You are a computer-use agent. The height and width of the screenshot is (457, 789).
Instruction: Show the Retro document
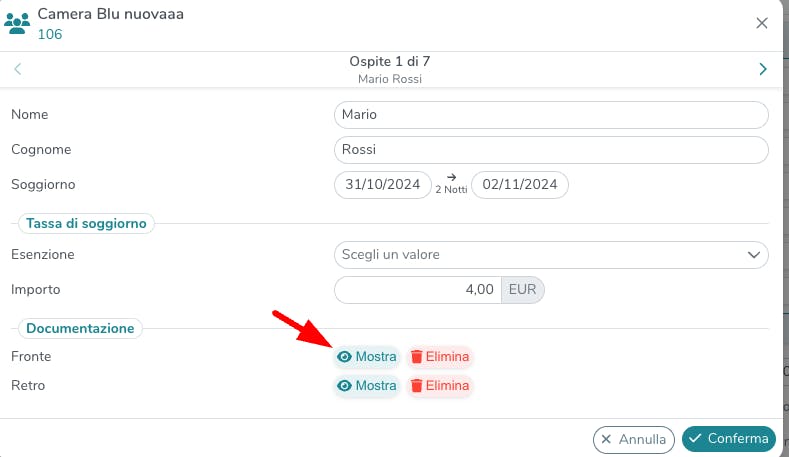pos(367,386)
